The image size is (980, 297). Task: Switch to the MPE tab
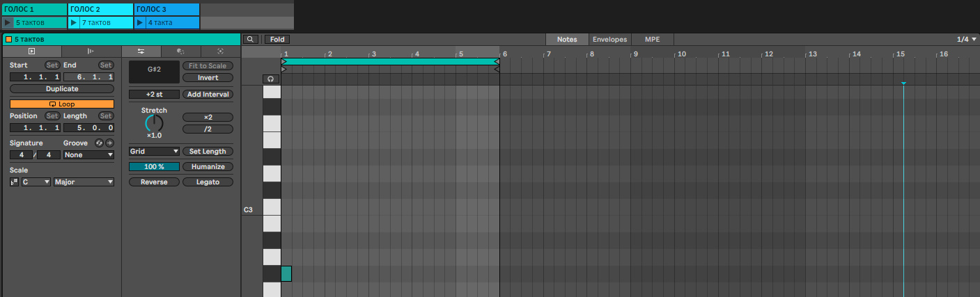[x=653, y=40]
